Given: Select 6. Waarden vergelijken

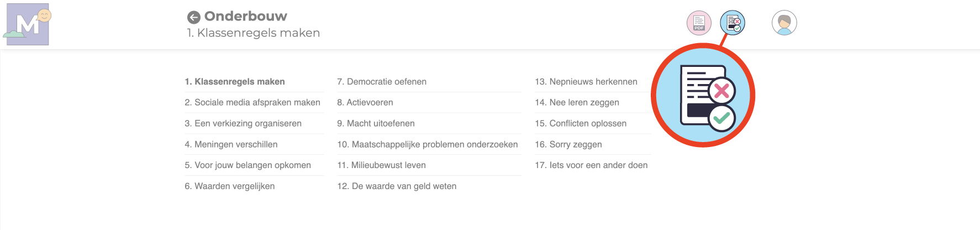Looking at the screenshot, I should [229, 186].
